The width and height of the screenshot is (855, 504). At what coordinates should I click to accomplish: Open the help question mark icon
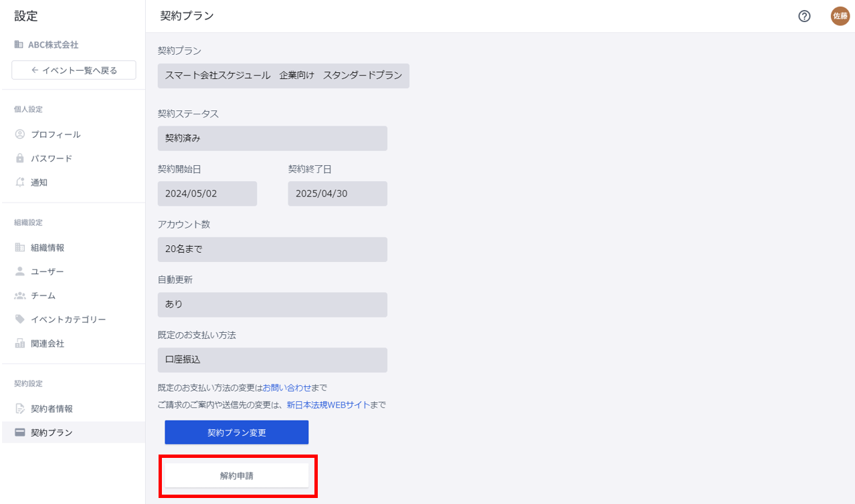pyautogui.click(x=804, y=16)
